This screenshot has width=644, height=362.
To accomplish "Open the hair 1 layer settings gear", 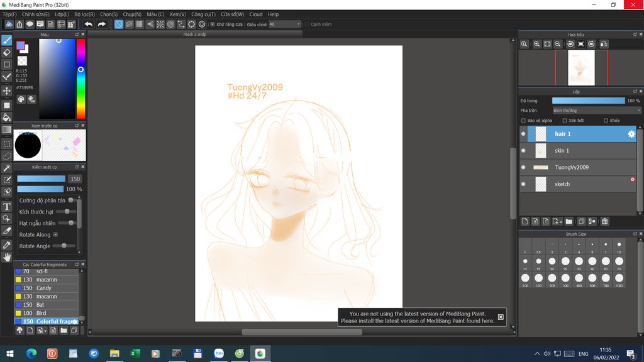I will [x=631, y=134].
